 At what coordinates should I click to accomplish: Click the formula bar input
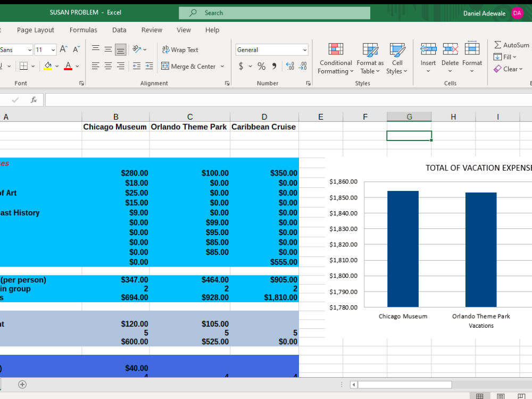(x=288, y=100)
